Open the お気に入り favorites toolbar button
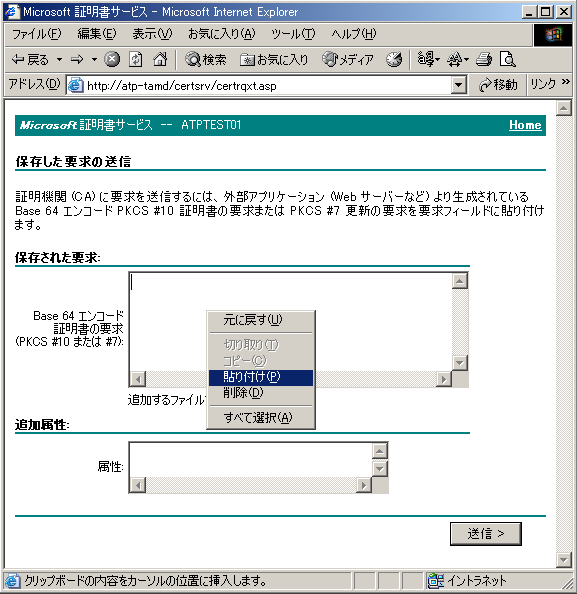This screenshot has width=577, height=594. [274, 59]
